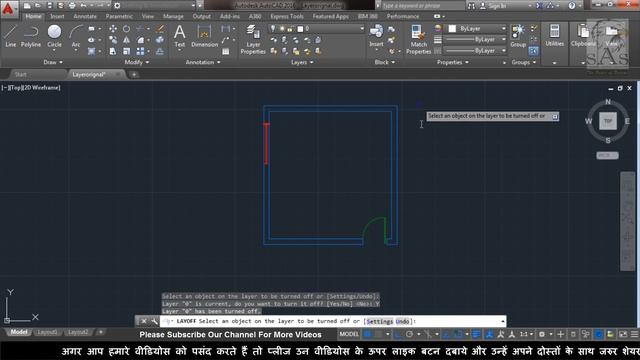Expand the Block panel
The height and width of the screenshot is (360, 640).
pos(384,62)
